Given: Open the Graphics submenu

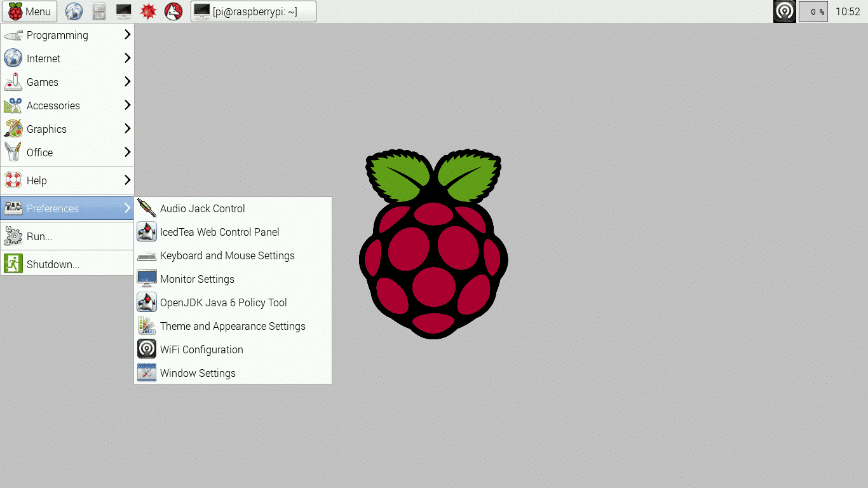Looking at the screenshot, I should point(67,129).
